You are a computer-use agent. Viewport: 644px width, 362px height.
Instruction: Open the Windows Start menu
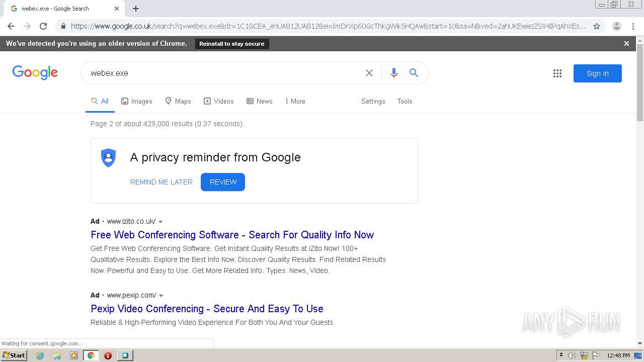pyautogui.click(x=14, y=355)
